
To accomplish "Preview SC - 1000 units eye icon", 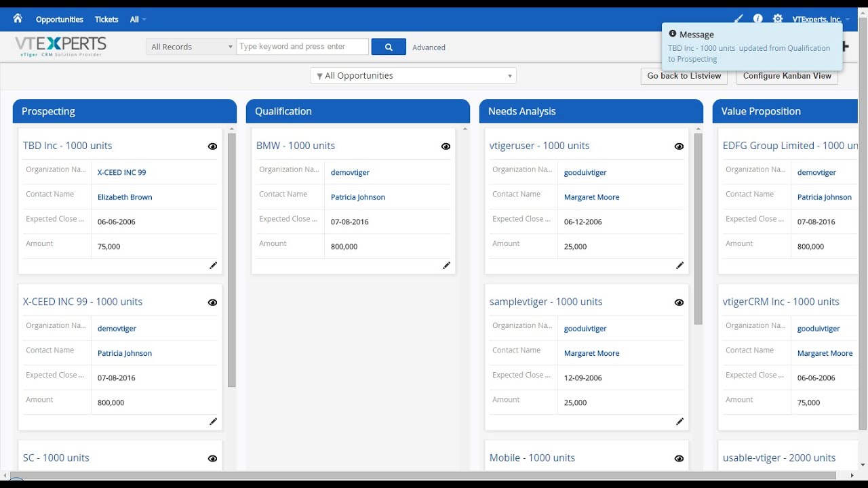I will pyautogui.click(x=212, y=458).
